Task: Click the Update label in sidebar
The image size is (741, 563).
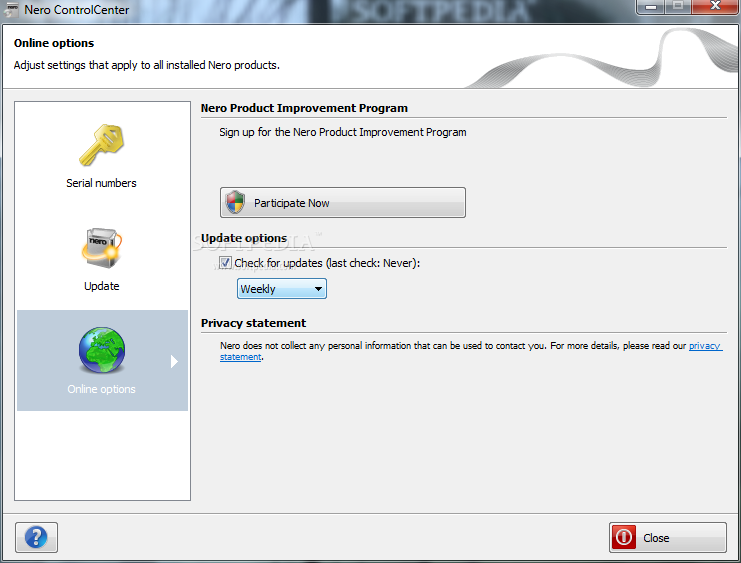Action: click(102, 286)
